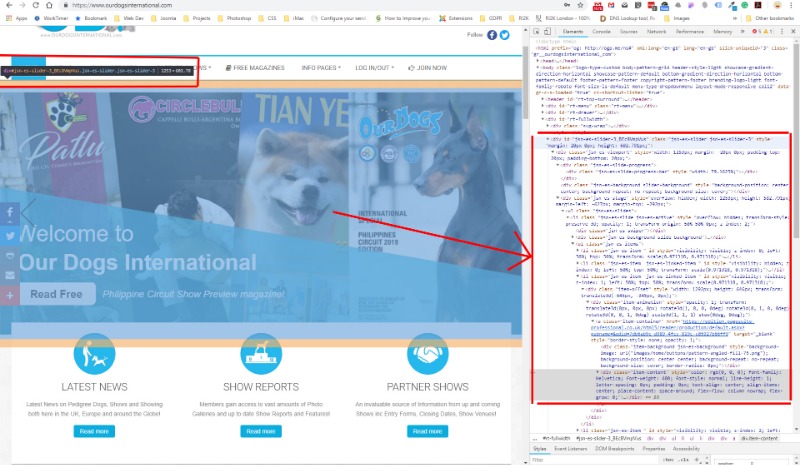800x465 pixels.
Task: Expand the head element node
Action: [x=537, y=61]
